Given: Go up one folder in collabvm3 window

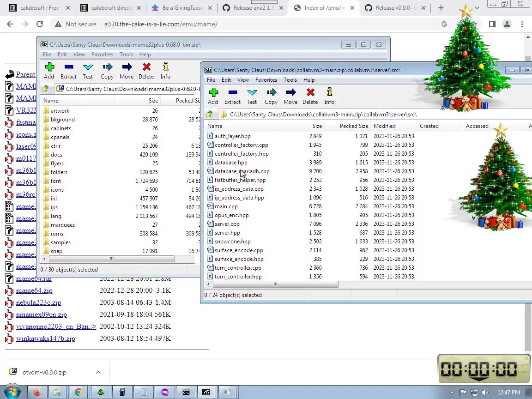Looking at the screenshot, I should [210, 114].
